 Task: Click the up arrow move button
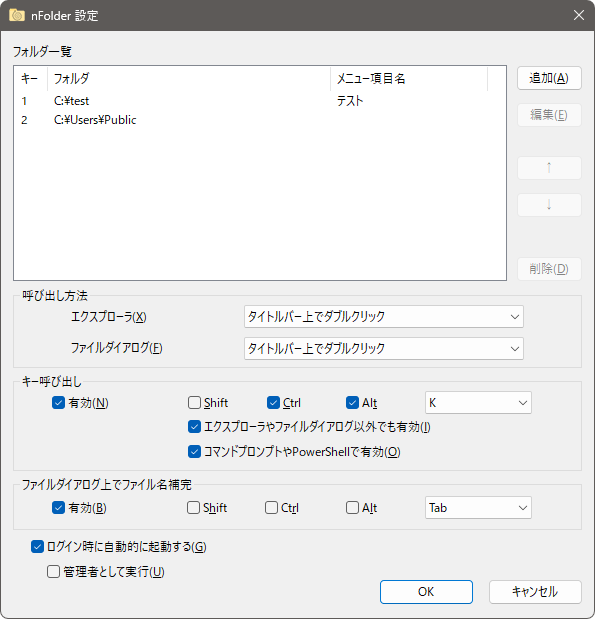coord(549,168)
